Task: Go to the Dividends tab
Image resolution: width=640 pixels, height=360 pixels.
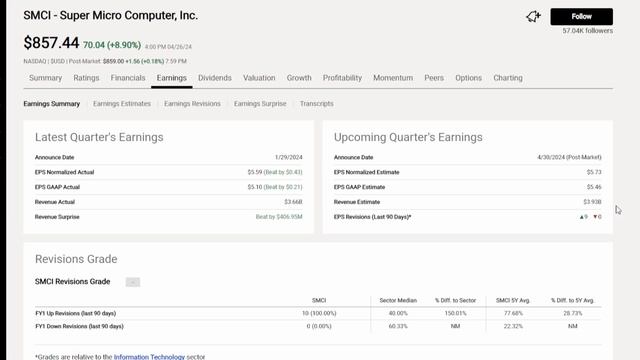Action: [215, 78]
